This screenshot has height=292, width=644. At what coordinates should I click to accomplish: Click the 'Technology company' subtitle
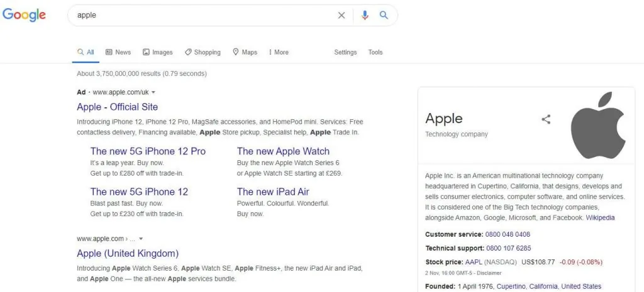tap(457, 134)
